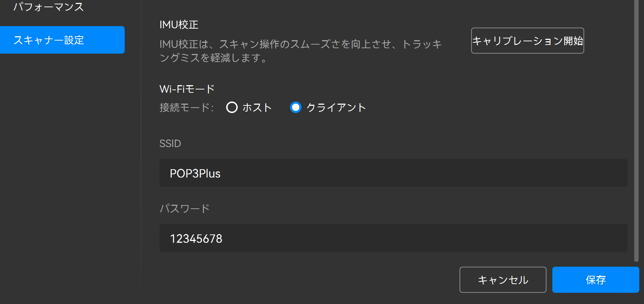The image size is (644, 304).
Task: Open the パフォーマンス settings section
Action: tap(49, 7)
